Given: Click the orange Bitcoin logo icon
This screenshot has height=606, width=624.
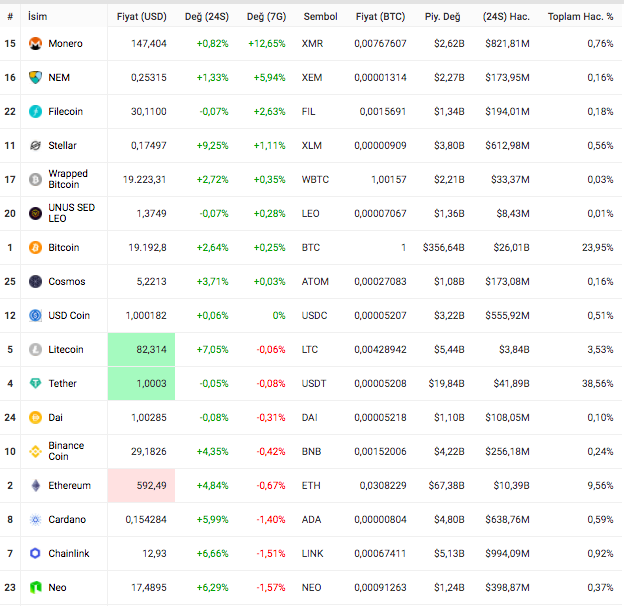Looking at the screenshot, I should click(35, 247).
